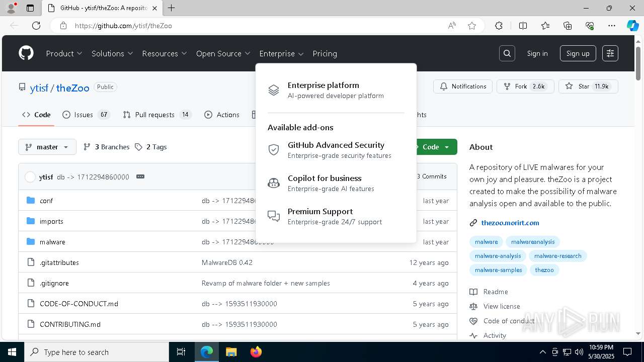Expand the Open Source menu
Screen dimensions: 644x362
[x=223, y=53]
